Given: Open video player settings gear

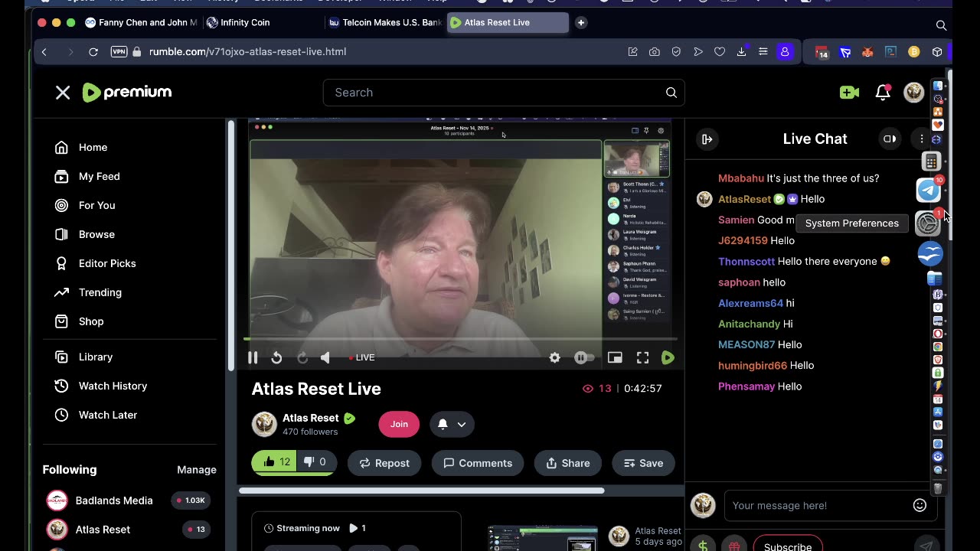Looking at the screenshot, I should pos(555,357).
